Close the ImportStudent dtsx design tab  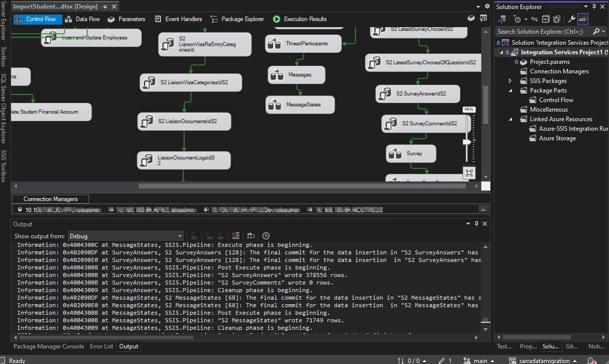click(114, 7)
